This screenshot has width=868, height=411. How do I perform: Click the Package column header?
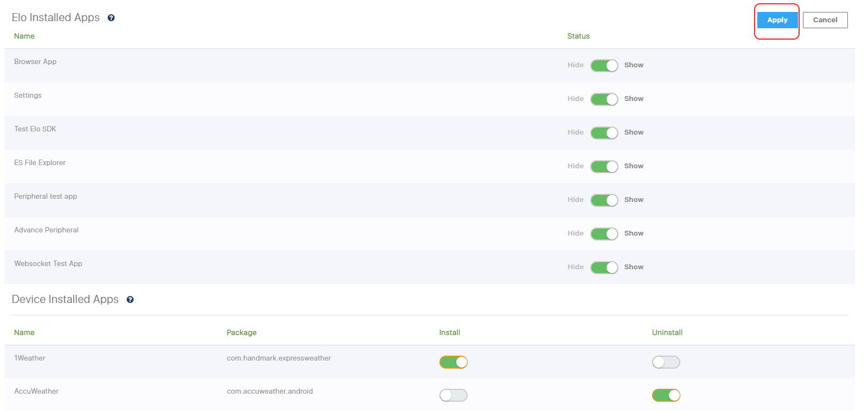[241, 333]
